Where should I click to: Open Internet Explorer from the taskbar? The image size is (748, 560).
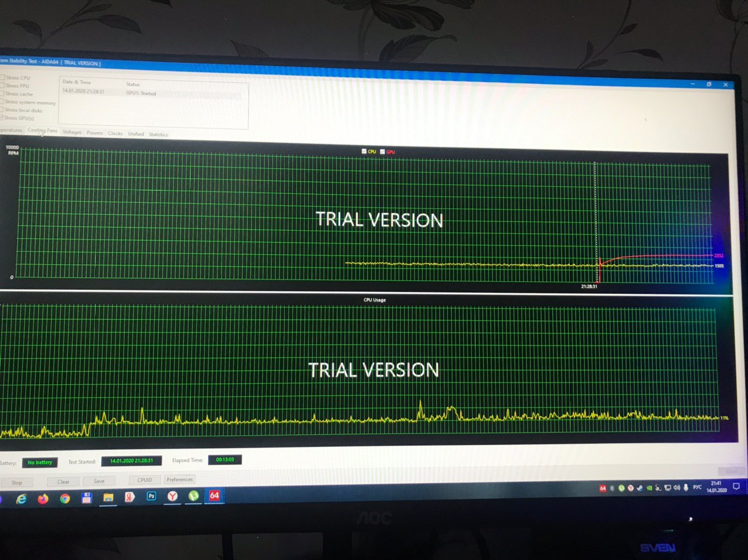[x=21, y=499]
